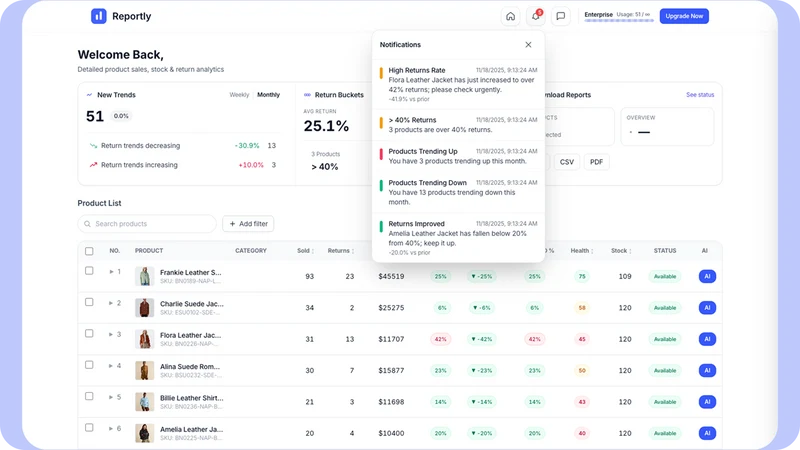Sort by the Sold column arrows
This screenshot has width=800, height=450.
click(x=313, y=251)
